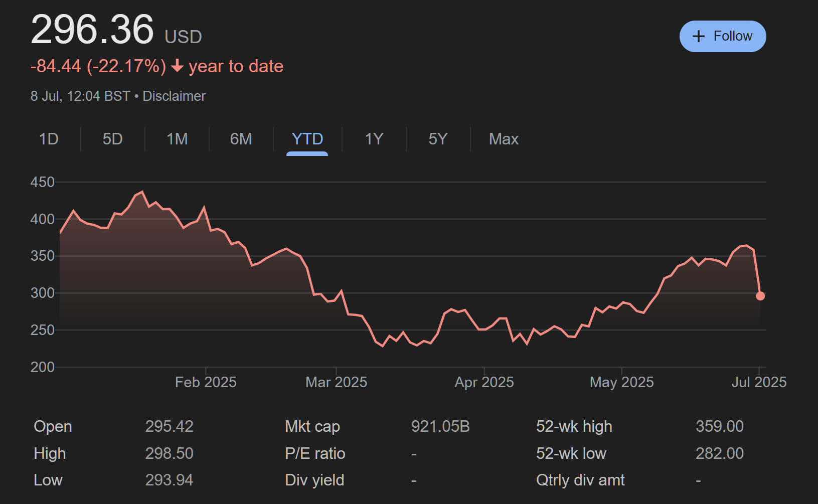The height and width of the screenshot is (504, 818).
Task: Open the Disclaimer link
Action: click(x=174, y=96)
